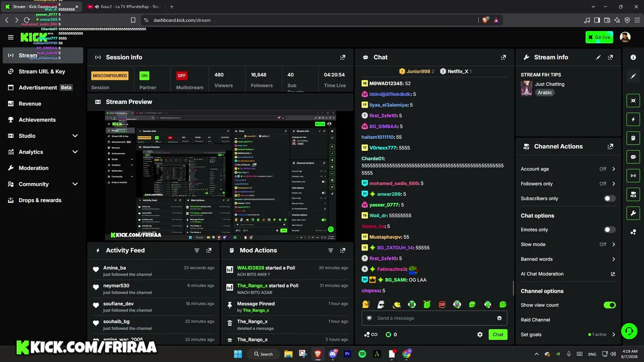Switch to the Kouz1 YouTube tab
The image size is (644, 362).
(123, 7)
